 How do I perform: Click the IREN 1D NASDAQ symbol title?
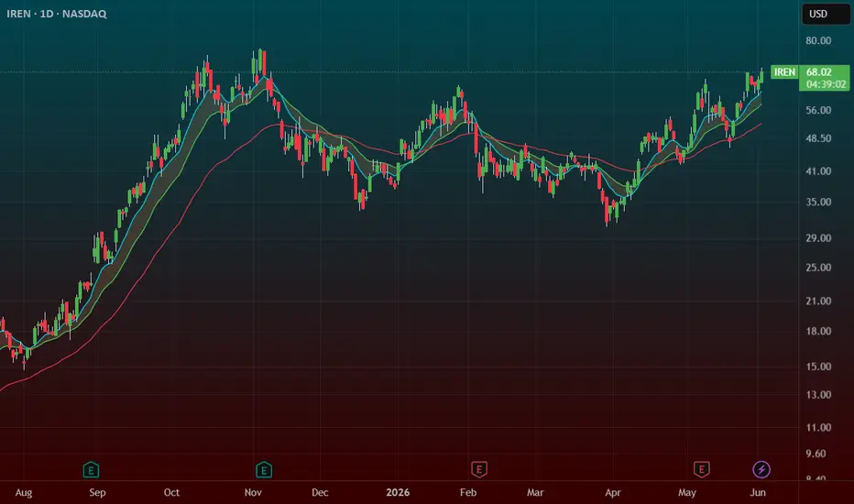[57, 14]
